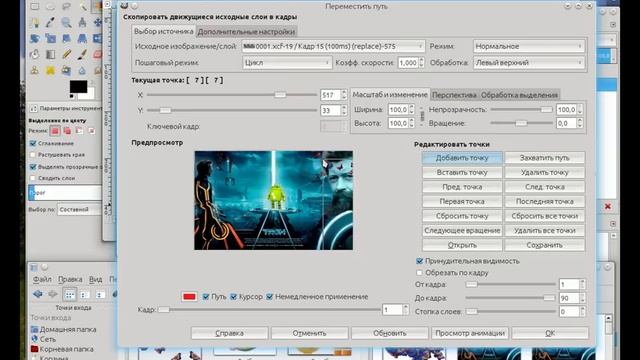640x360 pixels.
Task: Select the Paths tool in toolbox
Action: click(35, 22)
